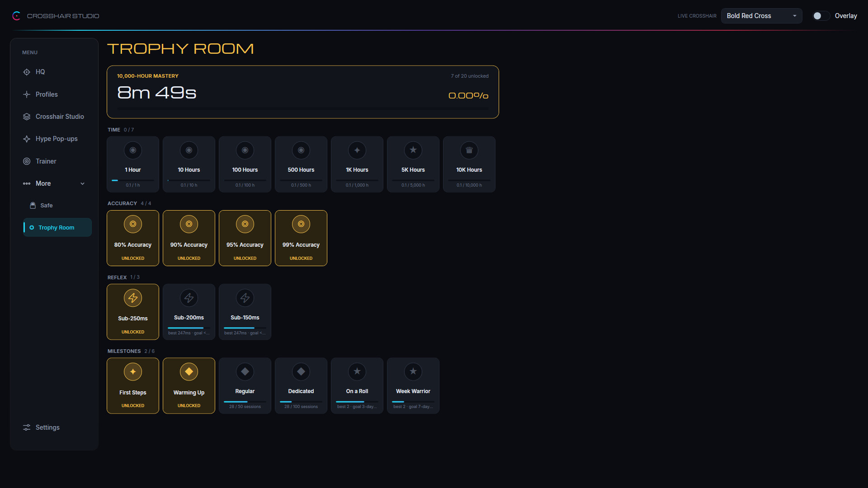868x488 pixels.
Task: Click the Sub-200ms lightning icon
Action: click(x=189, y=298)
